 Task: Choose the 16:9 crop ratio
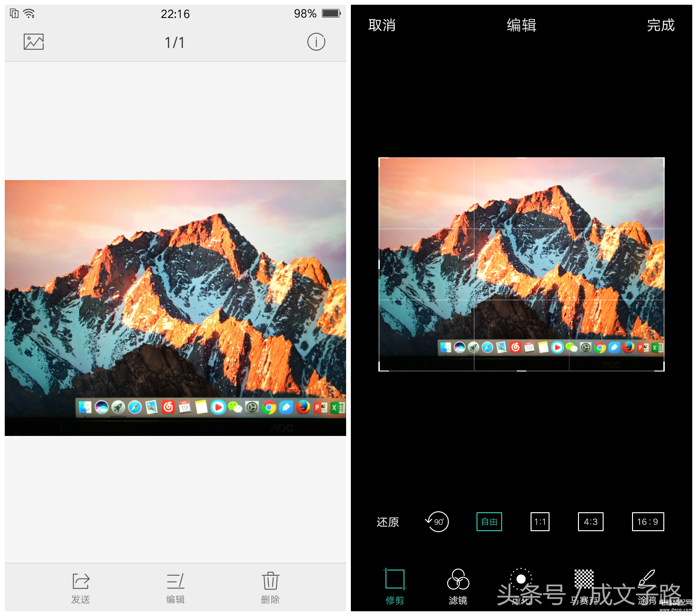click(x=648, y=522)
